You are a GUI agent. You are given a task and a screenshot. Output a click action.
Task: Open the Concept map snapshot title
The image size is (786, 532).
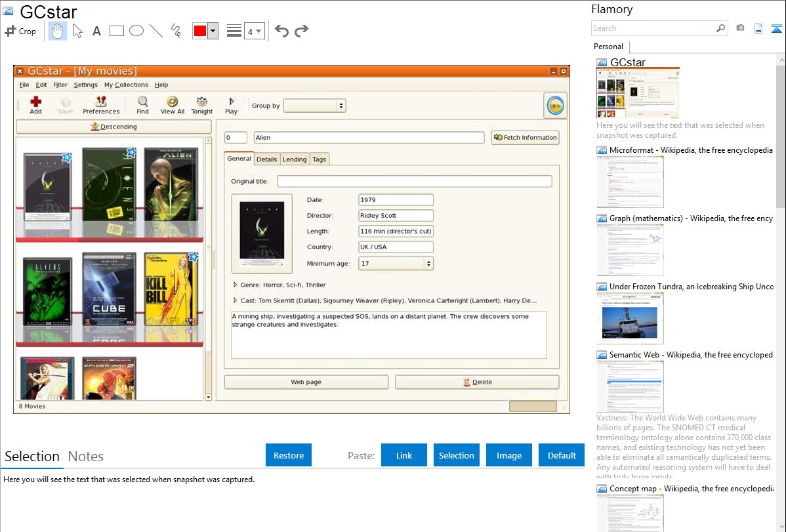click(692, 488)
